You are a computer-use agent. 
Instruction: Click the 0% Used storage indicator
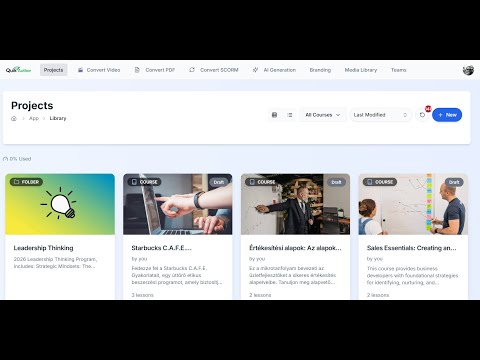[x=17, y=159]
